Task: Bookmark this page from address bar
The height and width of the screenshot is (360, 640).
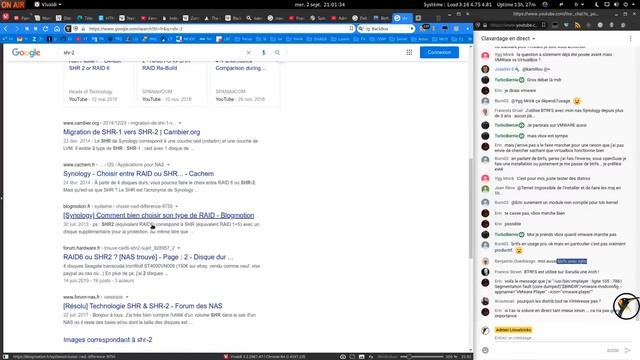Action: [351, 29]
